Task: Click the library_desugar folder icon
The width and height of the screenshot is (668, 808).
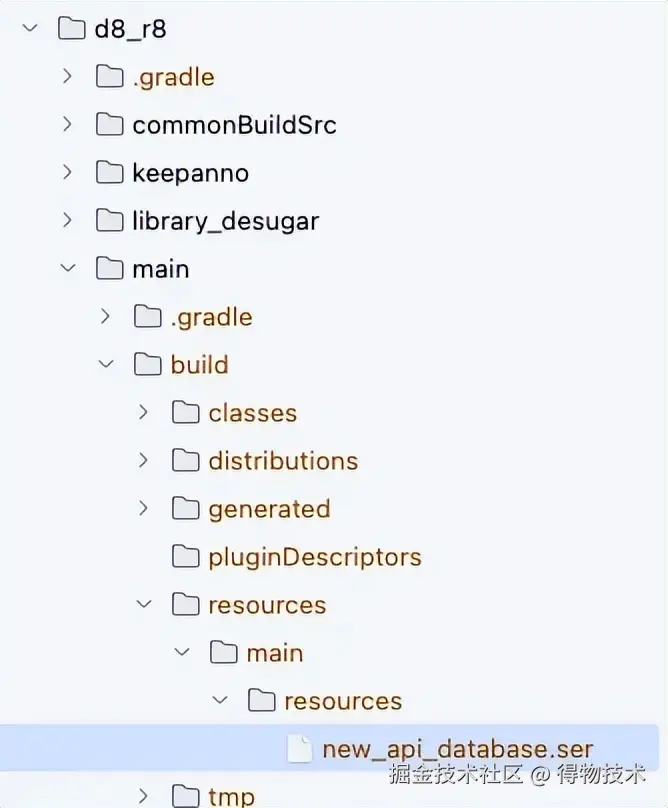Action: [109, 220]
